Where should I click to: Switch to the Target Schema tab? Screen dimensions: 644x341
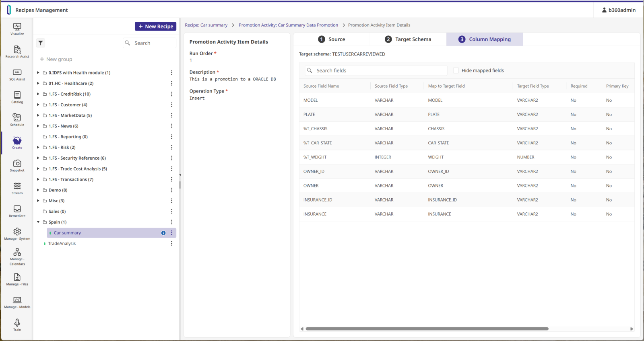pos(408,39)
